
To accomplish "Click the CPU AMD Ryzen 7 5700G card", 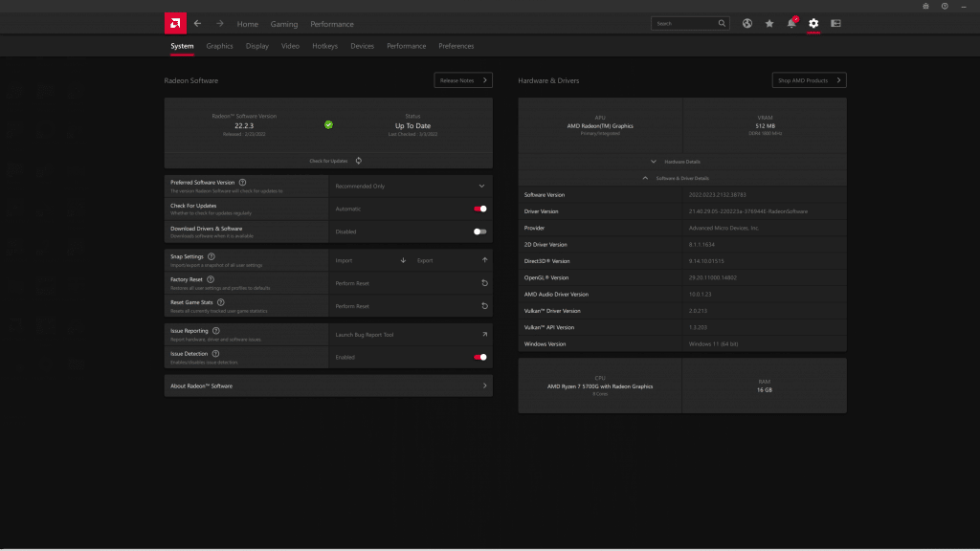I will pyautogui.click(x=600, y=386).
